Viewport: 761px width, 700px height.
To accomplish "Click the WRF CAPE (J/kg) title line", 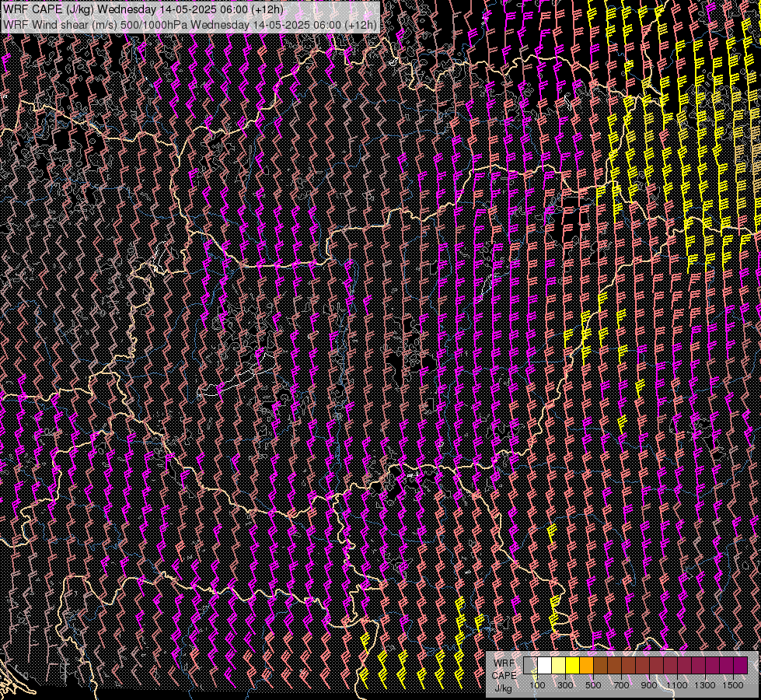I will (143, 9).
